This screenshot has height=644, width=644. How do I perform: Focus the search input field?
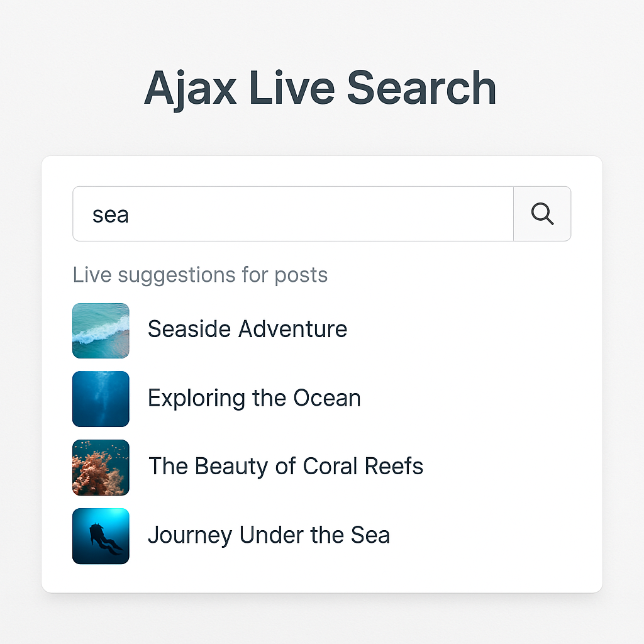pos(293,214)
